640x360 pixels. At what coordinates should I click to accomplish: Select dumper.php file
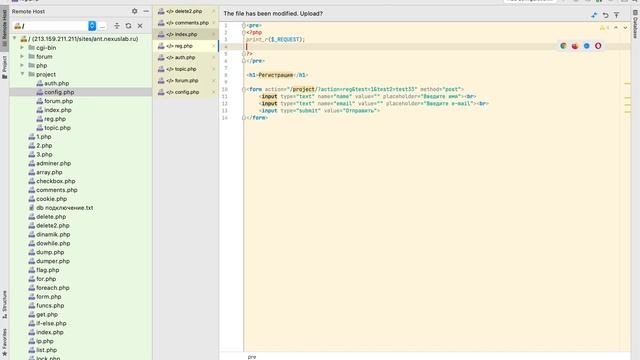(49, 261)
